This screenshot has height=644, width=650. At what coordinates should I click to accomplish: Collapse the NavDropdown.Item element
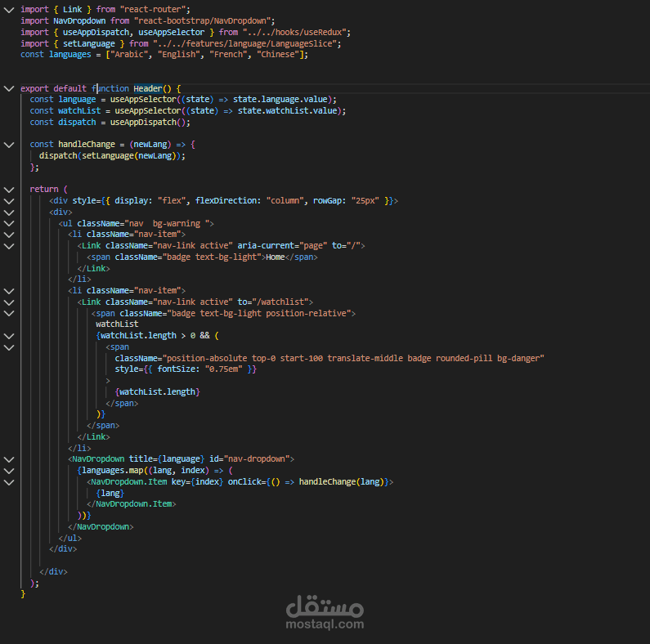point(9,482)
